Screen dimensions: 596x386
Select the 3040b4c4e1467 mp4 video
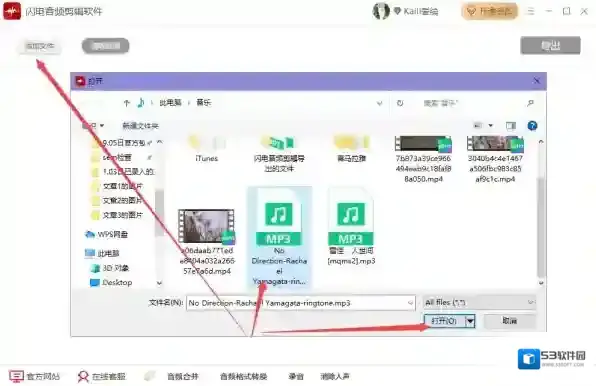coord(495,159)
